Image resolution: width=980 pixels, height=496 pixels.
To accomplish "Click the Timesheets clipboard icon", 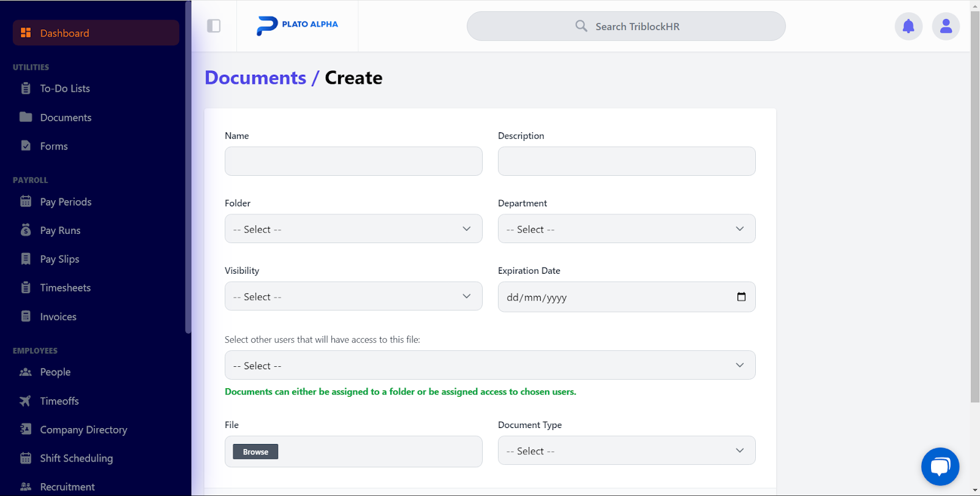I will click(x=26, y=288).
